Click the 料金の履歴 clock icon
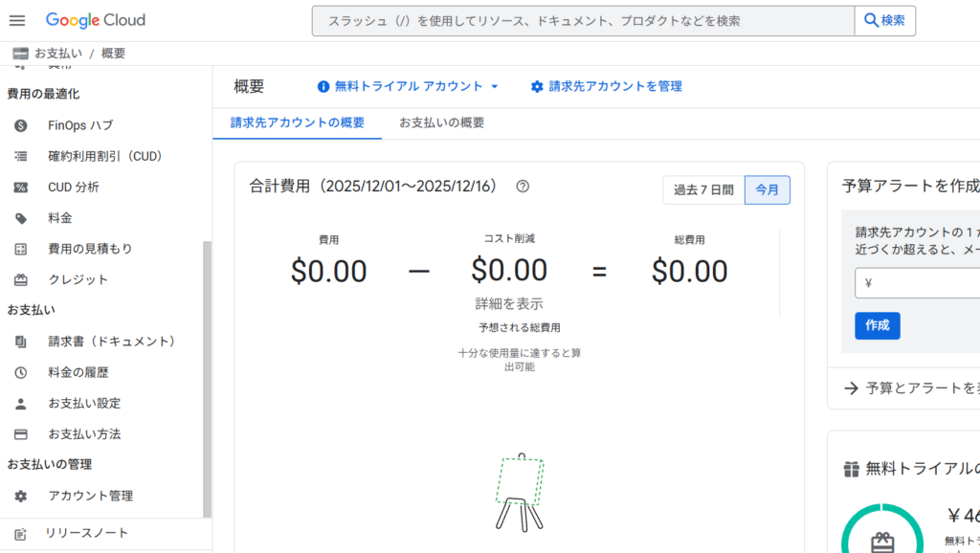The image size is (980, 553). tap(21, 373)
